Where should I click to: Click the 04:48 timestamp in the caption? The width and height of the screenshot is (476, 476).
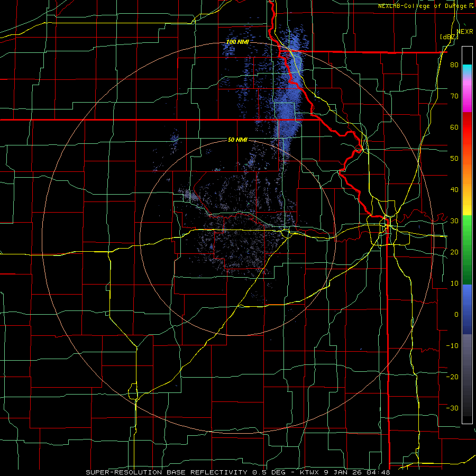click(x=379, y=472)
